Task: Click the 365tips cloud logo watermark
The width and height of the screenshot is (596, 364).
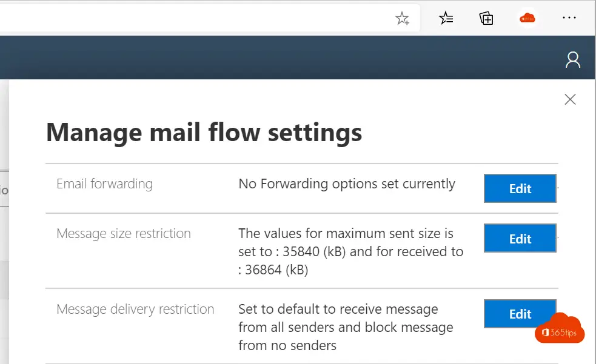Action: pyautogui.click(x=560, y=329)
